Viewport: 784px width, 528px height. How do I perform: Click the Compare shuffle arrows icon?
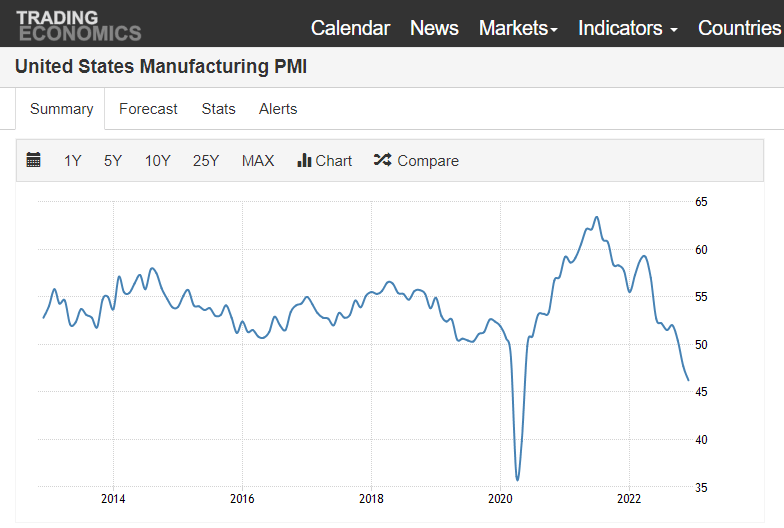382,160
